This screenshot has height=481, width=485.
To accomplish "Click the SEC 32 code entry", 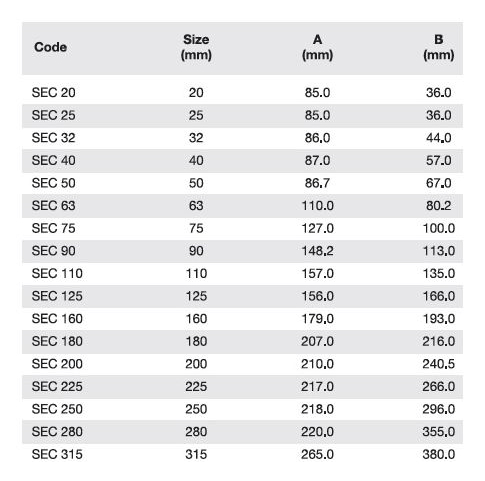I will (54, 138).
